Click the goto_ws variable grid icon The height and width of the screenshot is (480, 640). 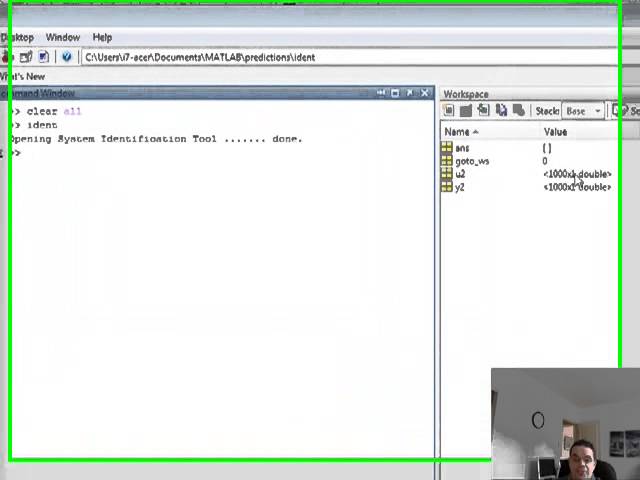(x=447, y=161)
